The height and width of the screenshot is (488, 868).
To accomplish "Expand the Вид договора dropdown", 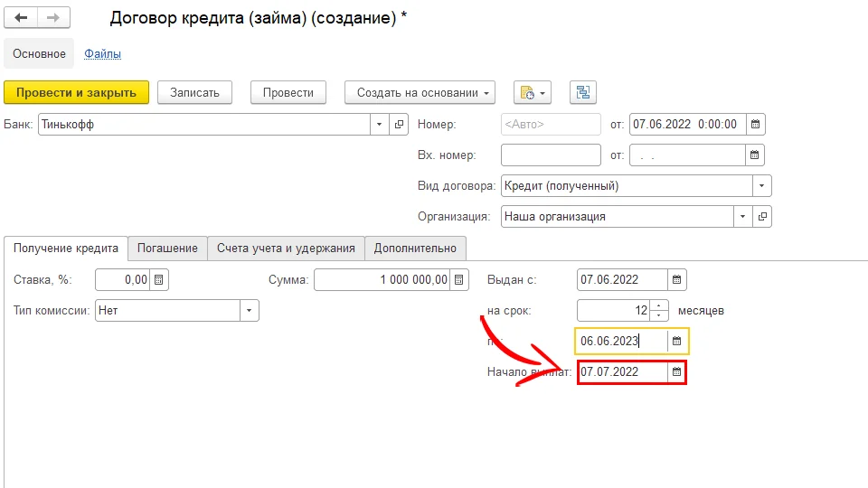I will click(x=761, y=186).
